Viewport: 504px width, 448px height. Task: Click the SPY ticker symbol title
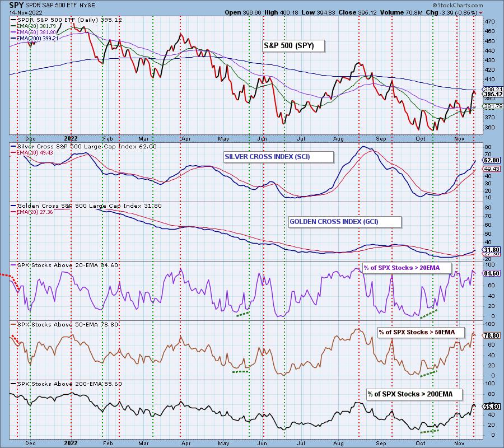[16, 6]
